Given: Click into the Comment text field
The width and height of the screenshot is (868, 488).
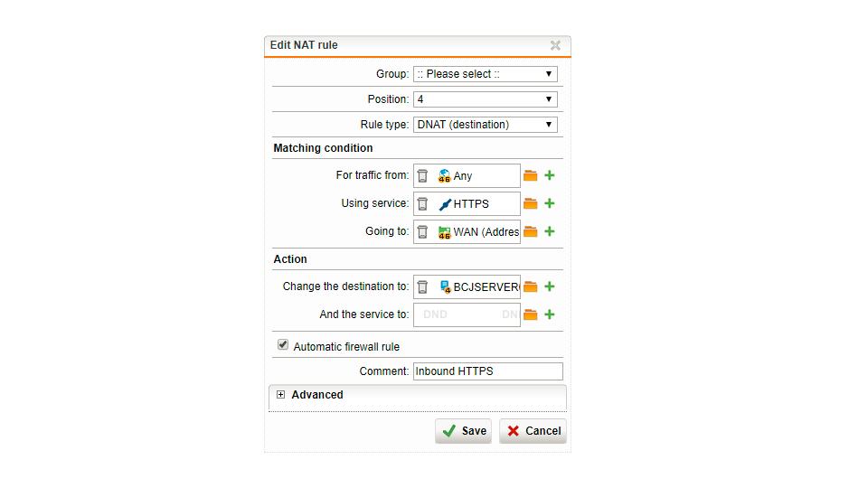Looking at the screenshot, I should point(487,371).
